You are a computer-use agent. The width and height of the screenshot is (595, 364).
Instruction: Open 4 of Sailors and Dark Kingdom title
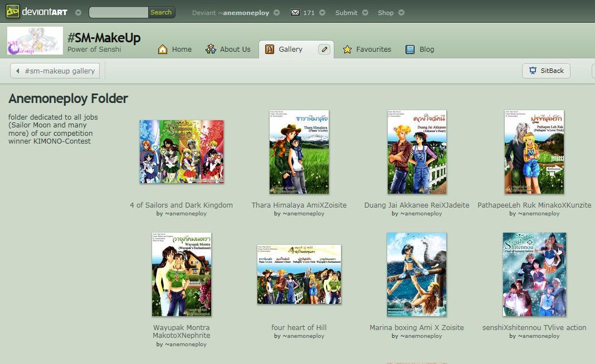[x=182, y=205]
